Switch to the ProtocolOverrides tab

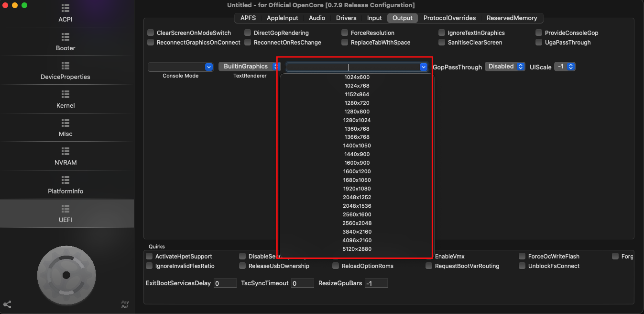point(449,18)
